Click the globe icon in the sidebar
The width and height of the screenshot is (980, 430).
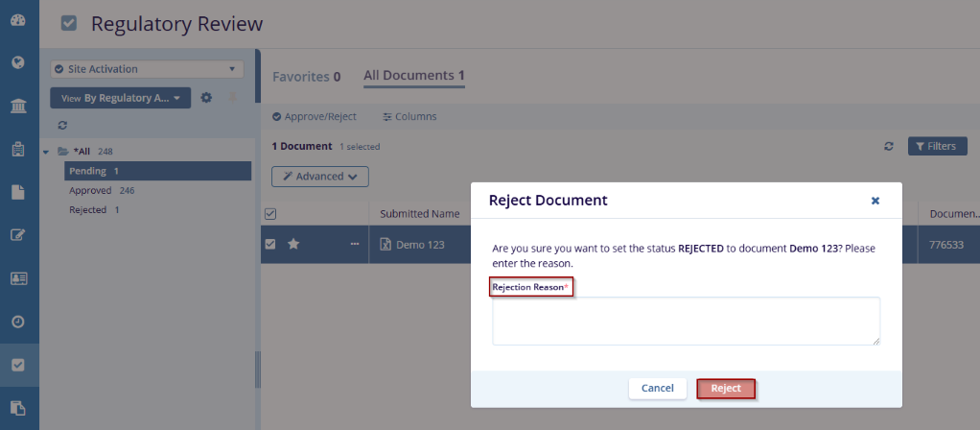[18, 63]
